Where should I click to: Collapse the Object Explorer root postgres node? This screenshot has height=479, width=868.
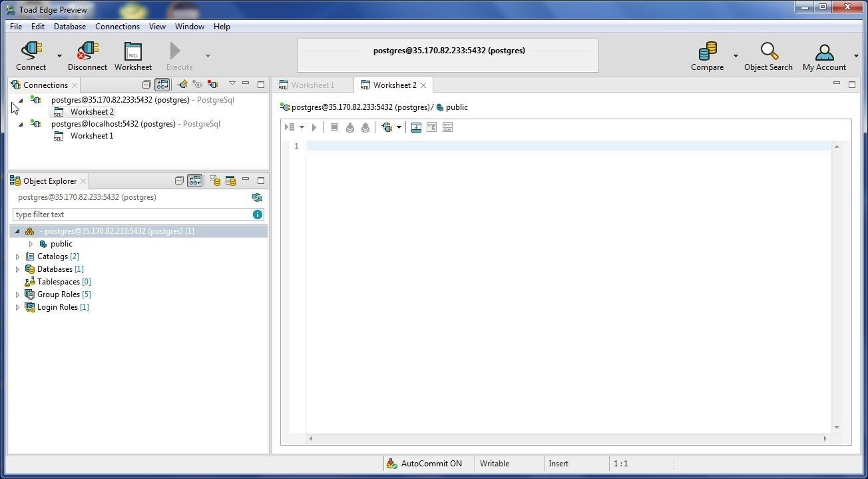pos(17,231)
